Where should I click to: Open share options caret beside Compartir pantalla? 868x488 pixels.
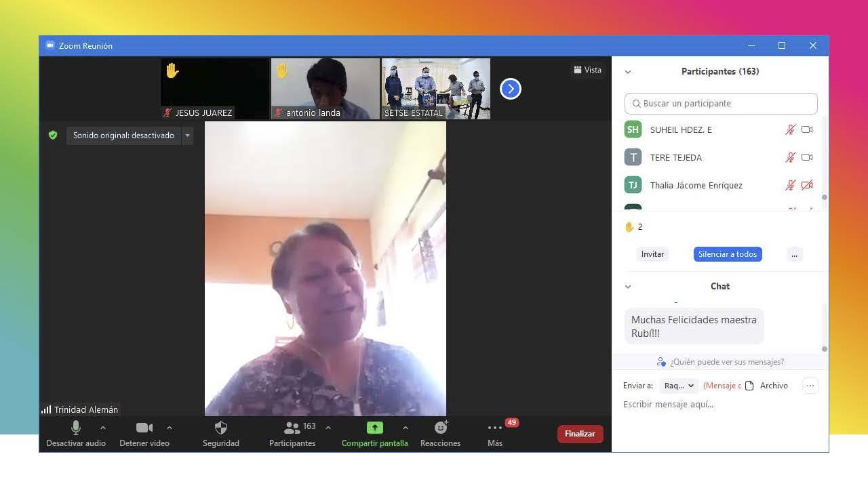click(406, 428)
